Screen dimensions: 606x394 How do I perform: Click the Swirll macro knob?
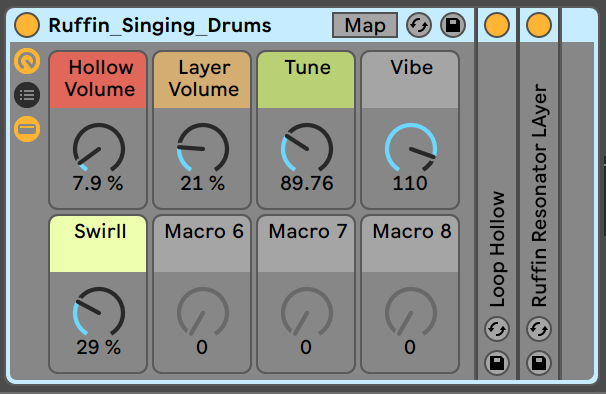(99, 312)
